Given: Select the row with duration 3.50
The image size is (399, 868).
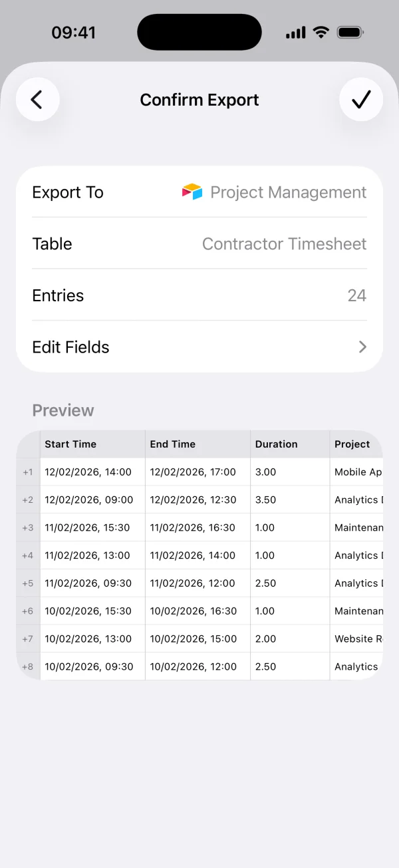Looking at the screenshot, I should [x=199, y=500].
